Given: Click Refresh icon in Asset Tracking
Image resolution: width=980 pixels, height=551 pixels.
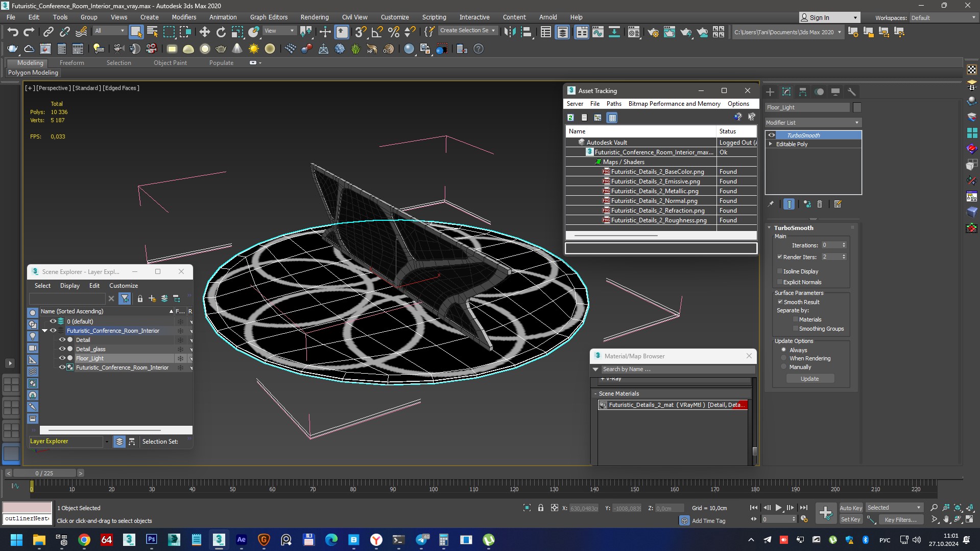Looking at the screenshot, I should 570,118.
